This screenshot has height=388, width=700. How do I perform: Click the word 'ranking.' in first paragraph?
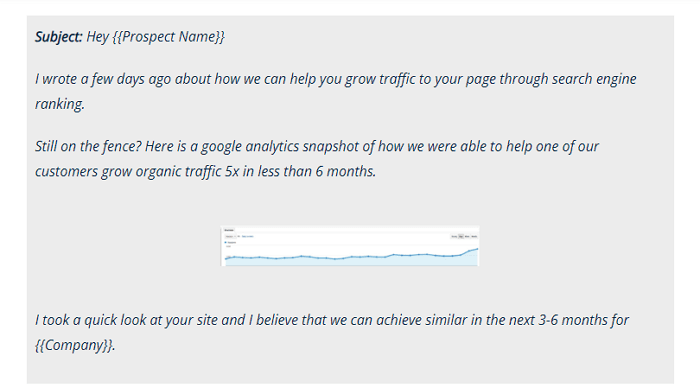[x=60, y=104]
